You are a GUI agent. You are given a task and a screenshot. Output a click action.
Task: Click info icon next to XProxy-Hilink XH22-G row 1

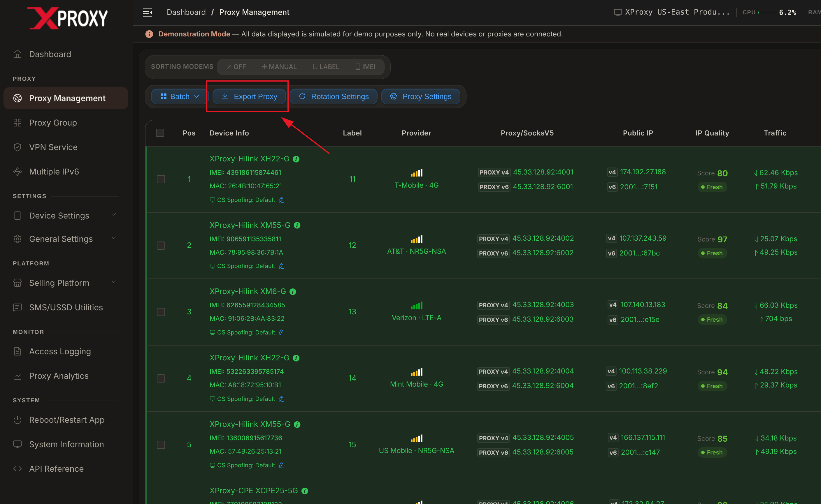296,159
